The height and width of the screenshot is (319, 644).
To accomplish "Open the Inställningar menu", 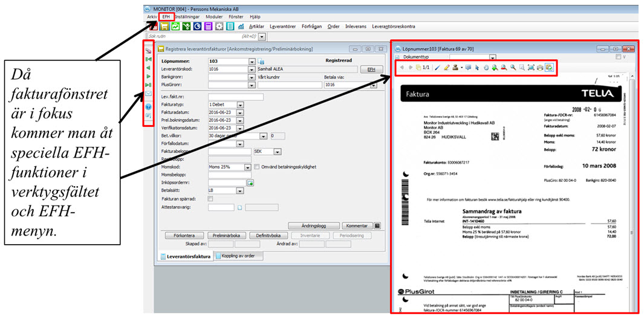I will [187, 17].
